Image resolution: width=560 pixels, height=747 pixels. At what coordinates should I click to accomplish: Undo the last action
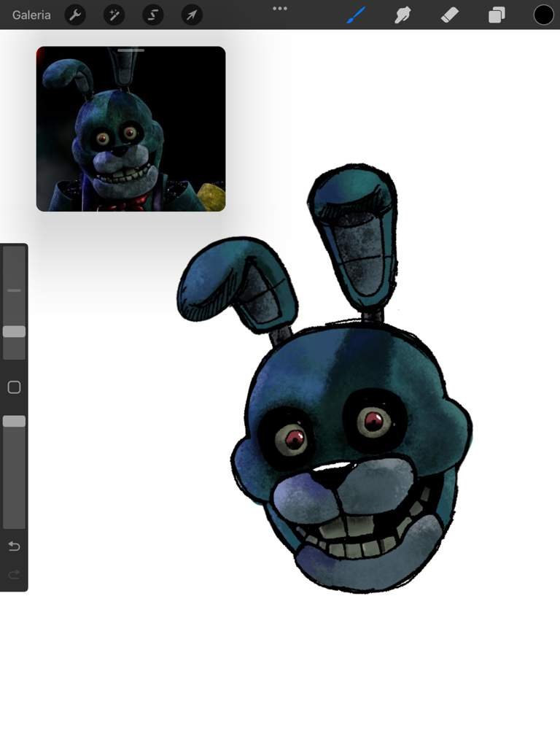point(15,546)
